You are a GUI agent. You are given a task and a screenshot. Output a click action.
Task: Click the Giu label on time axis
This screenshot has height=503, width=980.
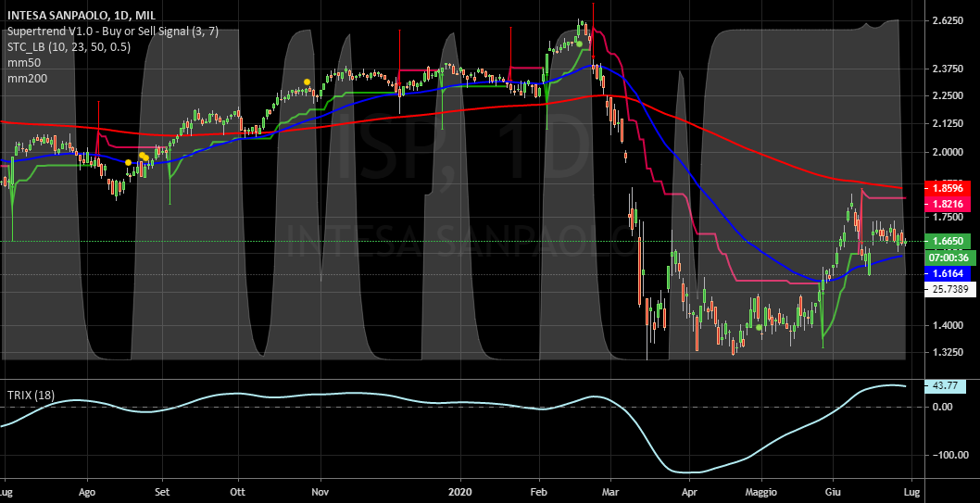pyautogui.click(x=833, y=493)
